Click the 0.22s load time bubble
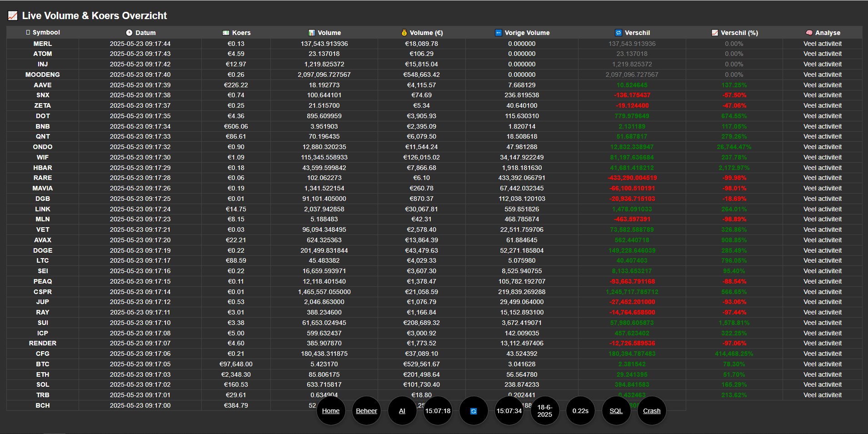Screen dimensions: 868x434 tap(580, 411)
